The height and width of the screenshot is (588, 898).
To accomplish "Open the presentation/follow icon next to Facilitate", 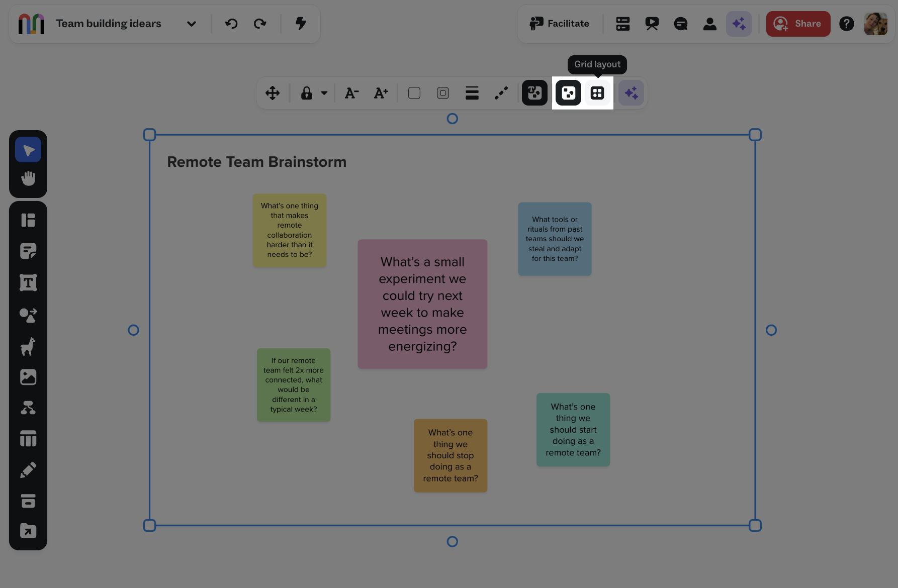I will (652, 24).
